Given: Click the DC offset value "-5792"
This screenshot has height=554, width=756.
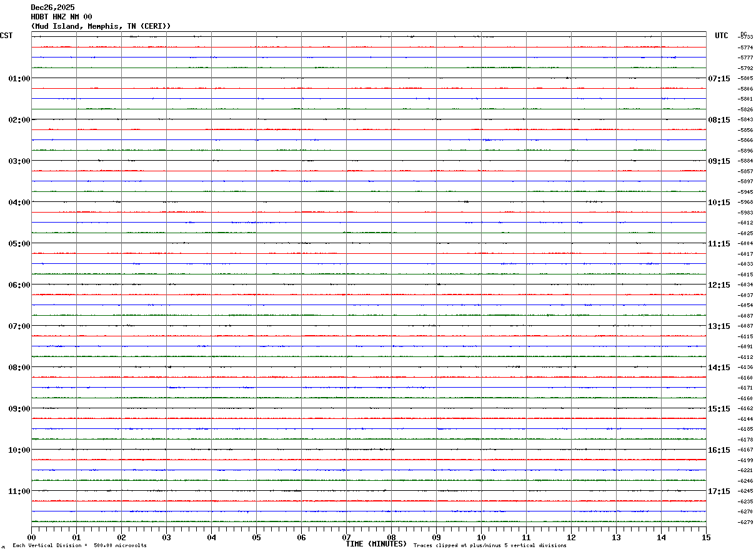Looking at the screenshot, I should coord(745,68).
